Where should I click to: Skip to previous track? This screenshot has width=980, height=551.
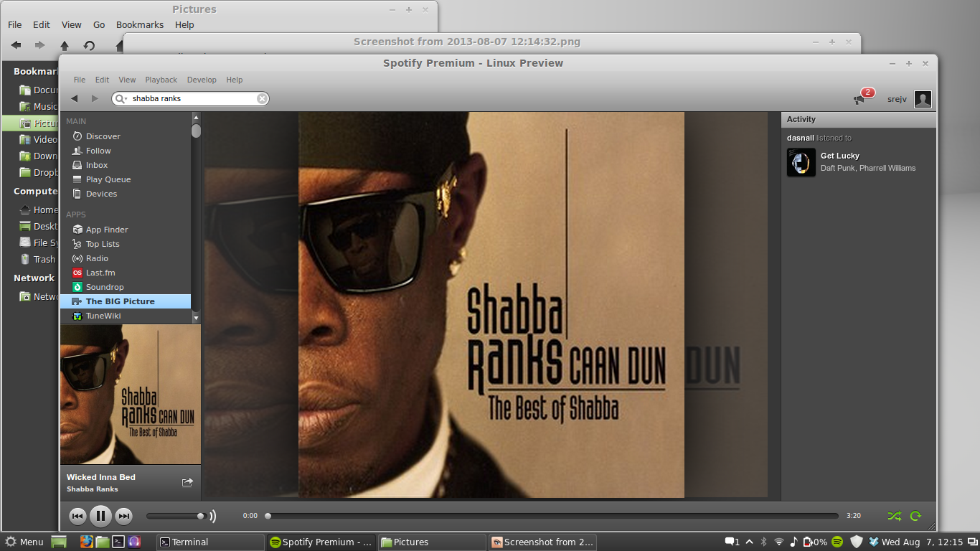pyautogui.click(x=77, y=515)
